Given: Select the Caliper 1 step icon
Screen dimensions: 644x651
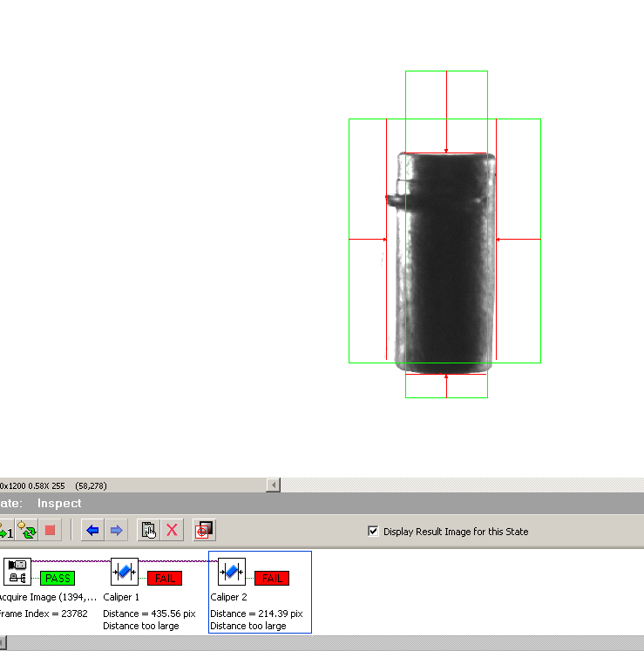Looking at the screenshot, I should (x=125, y=572).
